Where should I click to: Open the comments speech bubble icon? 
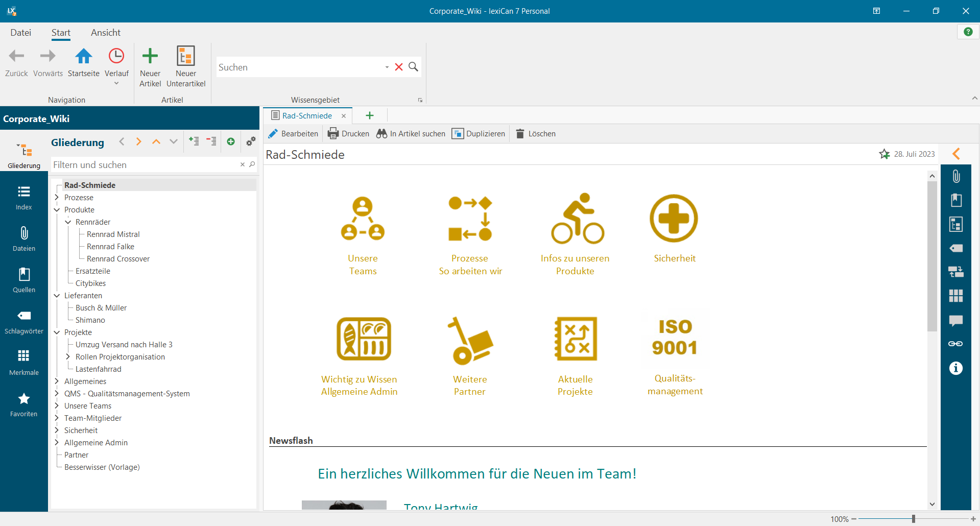(955, 321)
